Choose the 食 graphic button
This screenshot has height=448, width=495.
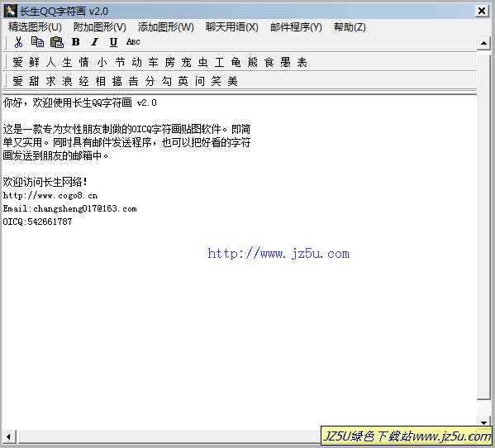269,62
